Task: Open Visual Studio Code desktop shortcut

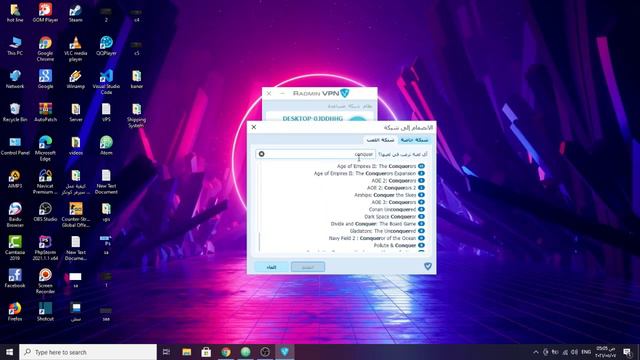Action: pos(106,82)
